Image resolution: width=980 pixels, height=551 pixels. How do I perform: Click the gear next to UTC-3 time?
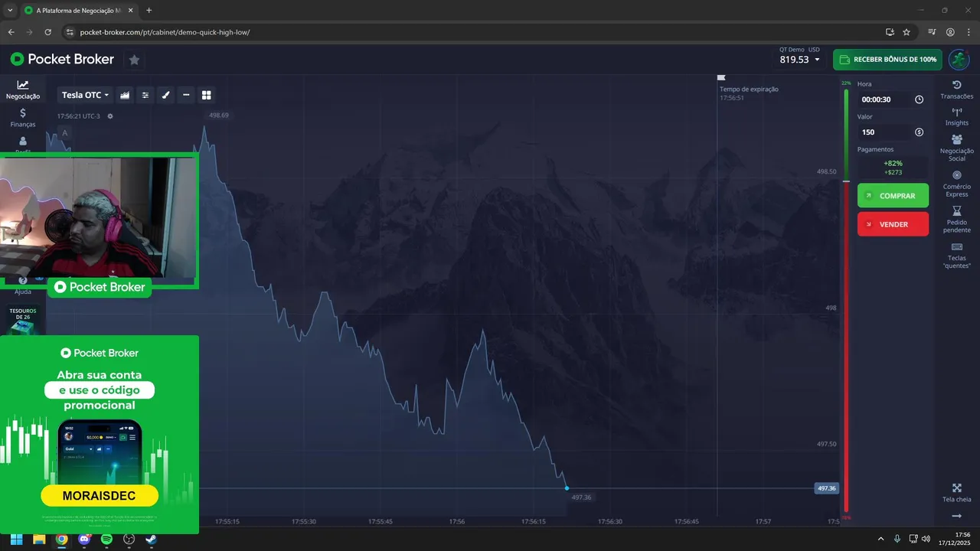(110, 116)
